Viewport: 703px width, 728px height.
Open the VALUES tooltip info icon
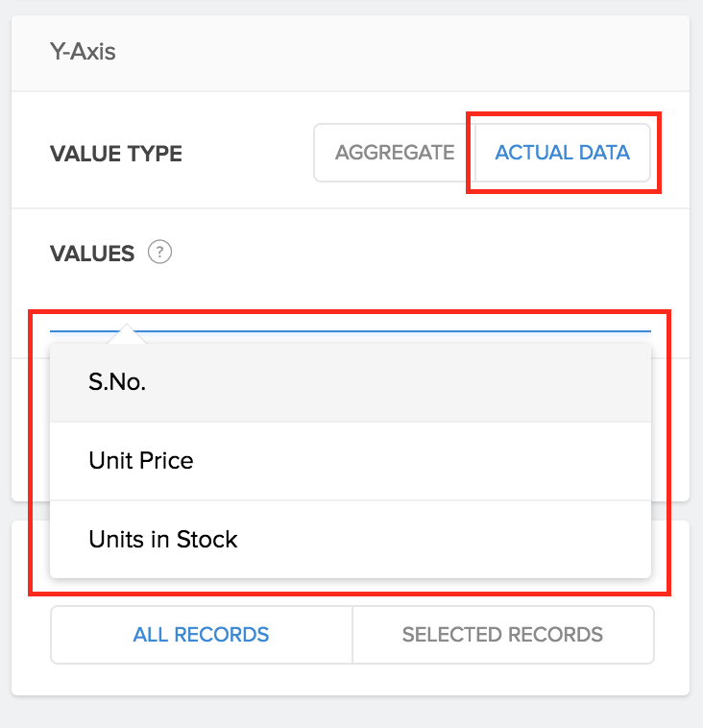(x=159, y=254)
